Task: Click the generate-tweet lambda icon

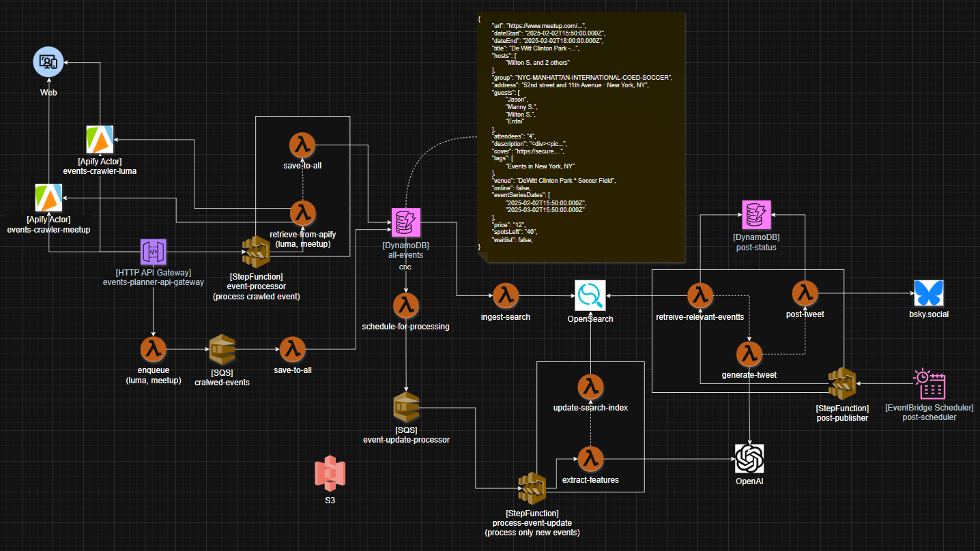Action: tap(749, 354)
